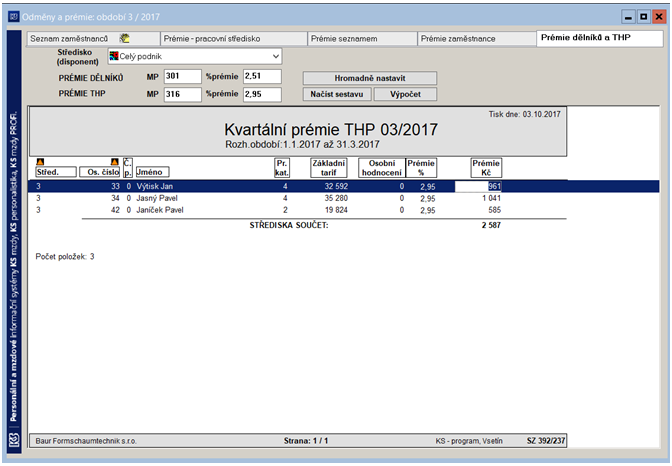Viewport: 672px width, 466px height.
Task: Click the Prémie Kč value 1 041
Action: coord(491,198)
